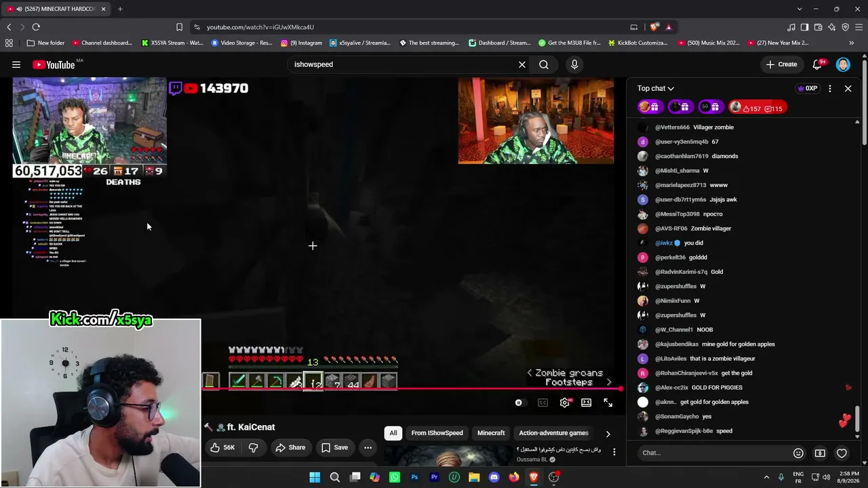Open the YouTube guide hamburger menu
Screen dimensions: 868x488
tap(16, 64)
